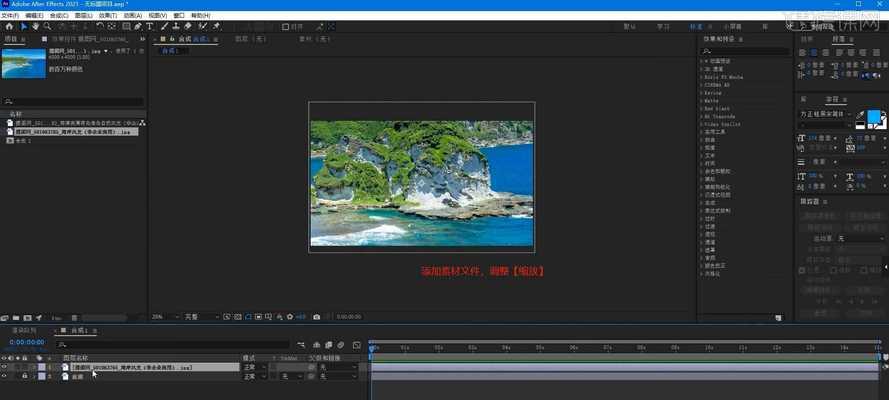Select the Rectangle shape tool
The width and height of the screenshot is (889, 400).
(126, 26)
